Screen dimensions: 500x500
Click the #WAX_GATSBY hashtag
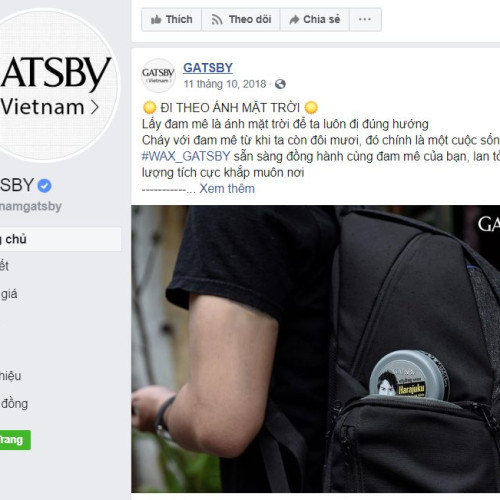[x=186, y=156]
